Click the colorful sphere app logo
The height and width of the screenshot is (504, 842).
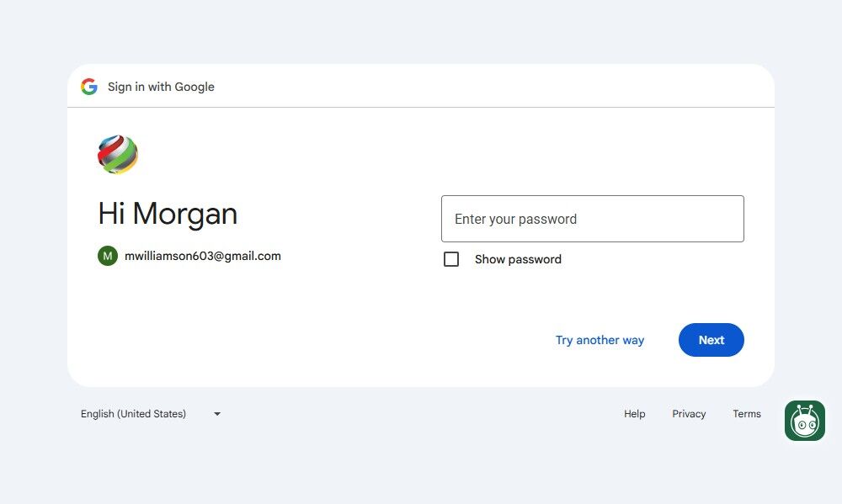118,155
